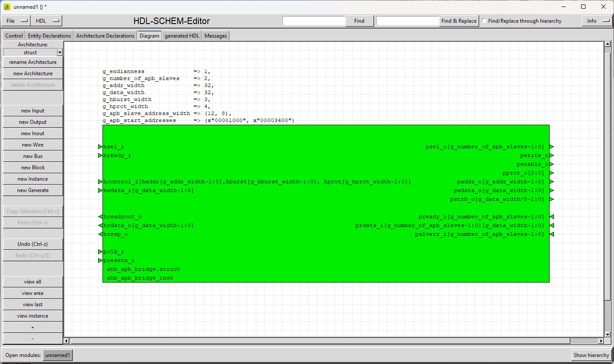Open the File menu dropdown
Viewport: 614px width, 364px height.
[x=16, y=21]
